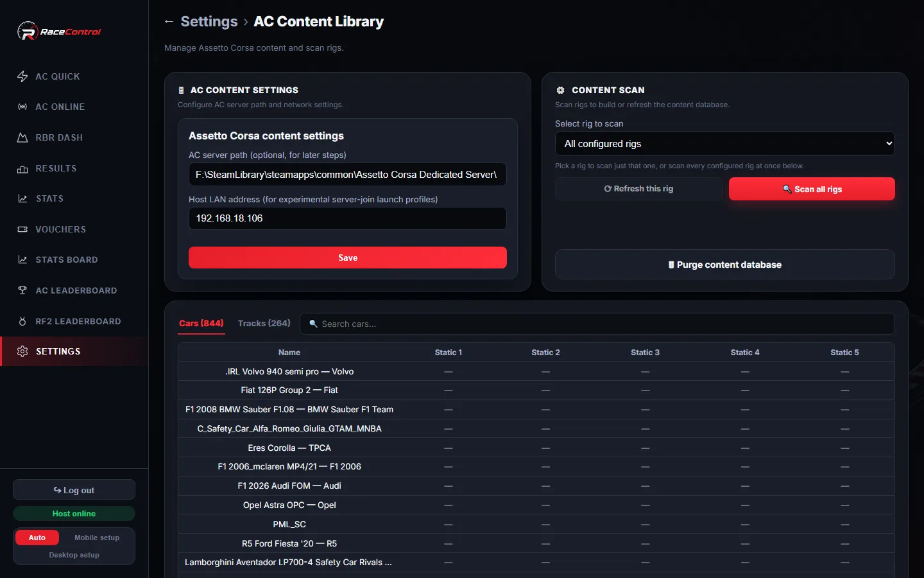Select the Fiat 126P Group 2 row
The image size is (924, 578).
pos(536,390)
